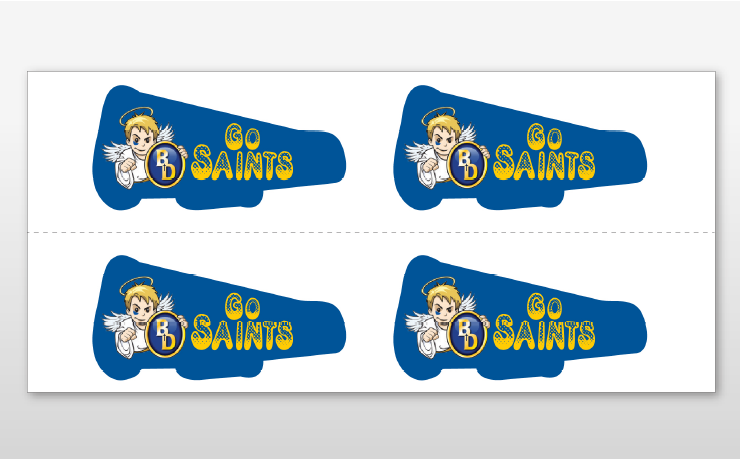The height and width of the screenshot is (459, 740).
Task: Click the BD shield emblem on bottom-right megaphone
Action: pyautogui.click(x=467, y=335)
